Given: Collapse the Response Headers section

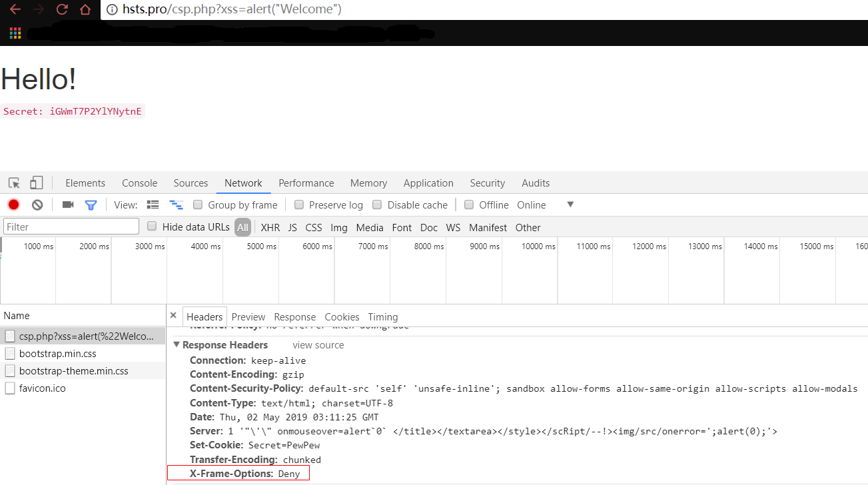Looking at the screenshot, I should point(177,345).
